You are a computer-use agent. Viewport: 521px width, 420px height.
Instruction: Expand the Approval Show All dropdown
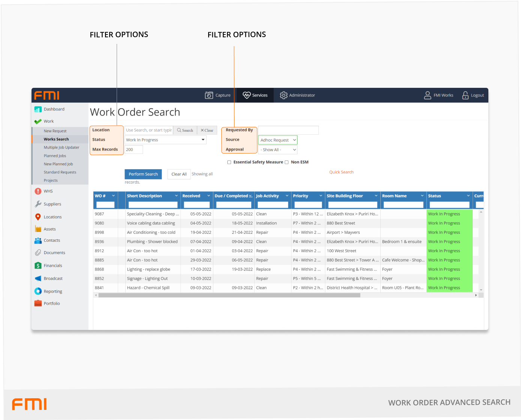pyautogui.click(x=278, y=150)
